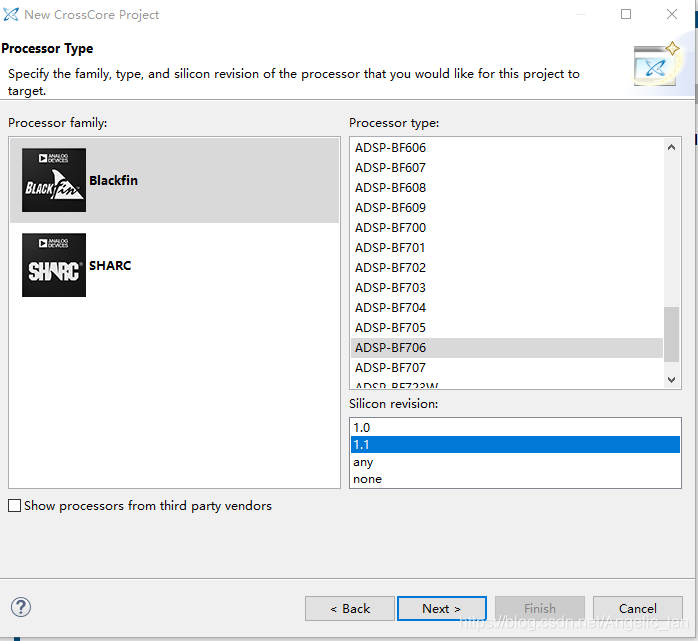Screen dimensions: 698x641
Task: Click the disabled Finish button
Action: [x=540, y=609]
